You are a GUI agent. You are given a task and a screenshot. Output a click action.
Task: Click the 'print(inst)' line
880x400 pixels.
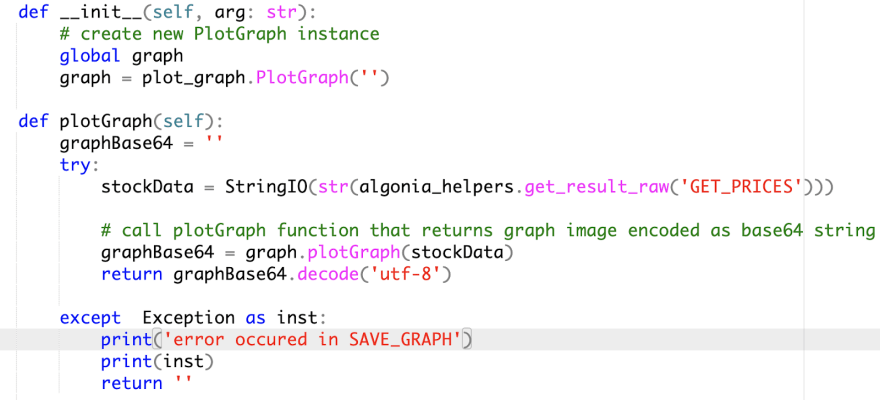(x=157, y=361)
